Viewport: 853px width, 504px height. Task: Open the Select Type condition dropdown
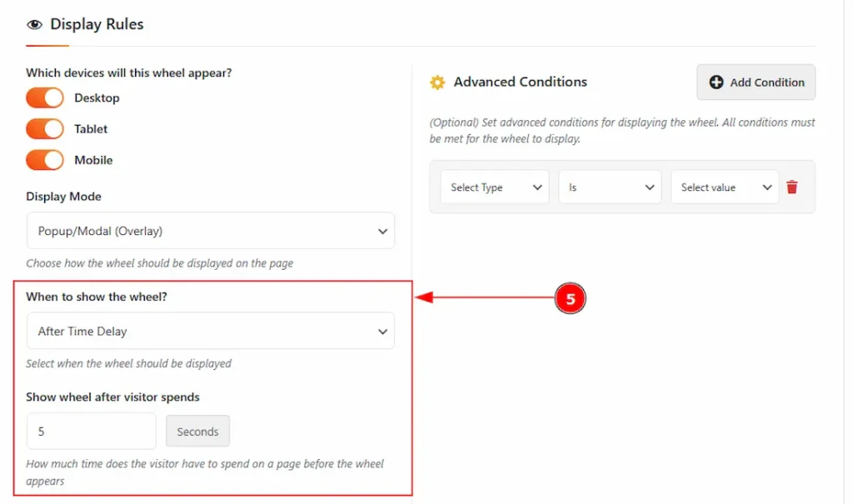495,187
